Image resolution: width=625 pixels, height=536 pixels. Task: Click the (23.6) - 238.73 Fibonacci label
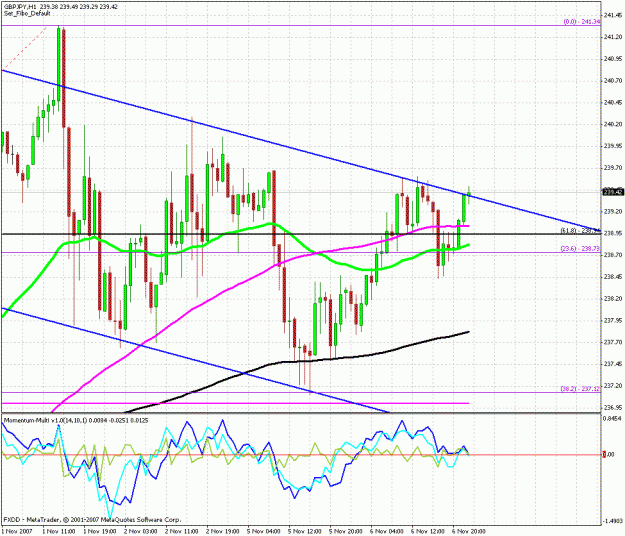[580, 248]
